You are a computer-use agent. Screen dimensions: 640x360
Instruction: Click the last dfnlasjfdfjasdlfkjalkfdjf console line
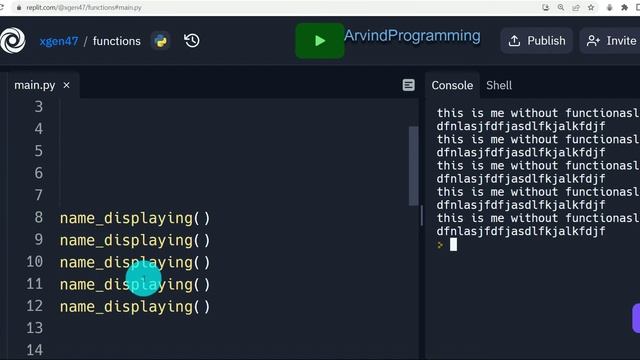(x=521, y=231)
